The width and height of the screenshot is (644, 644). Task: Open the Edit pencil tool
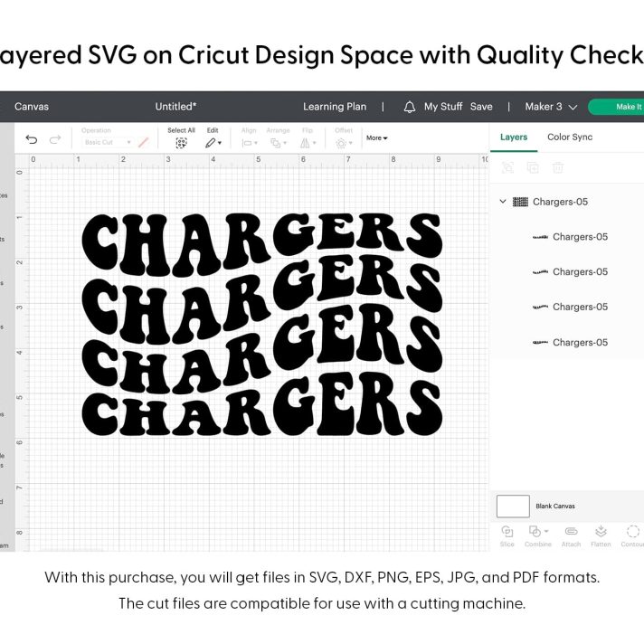point(210,143)
